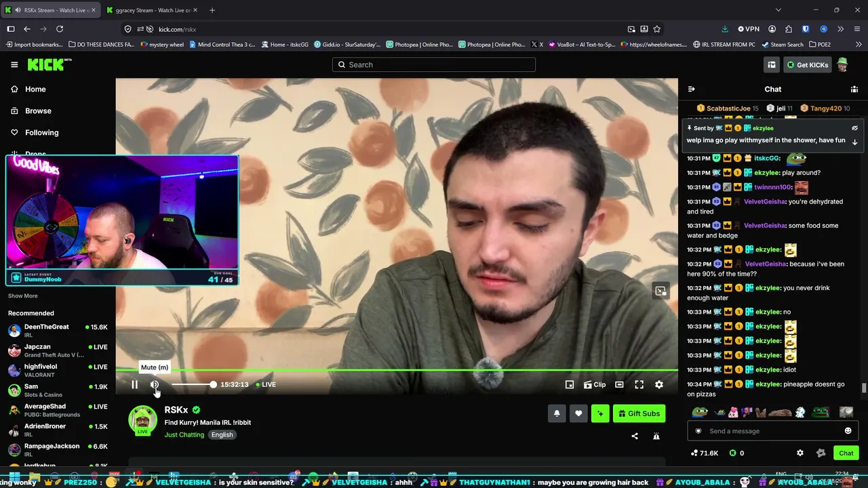
Task: Click the picture-in-picture icon on video
Action: click(660, 291)
